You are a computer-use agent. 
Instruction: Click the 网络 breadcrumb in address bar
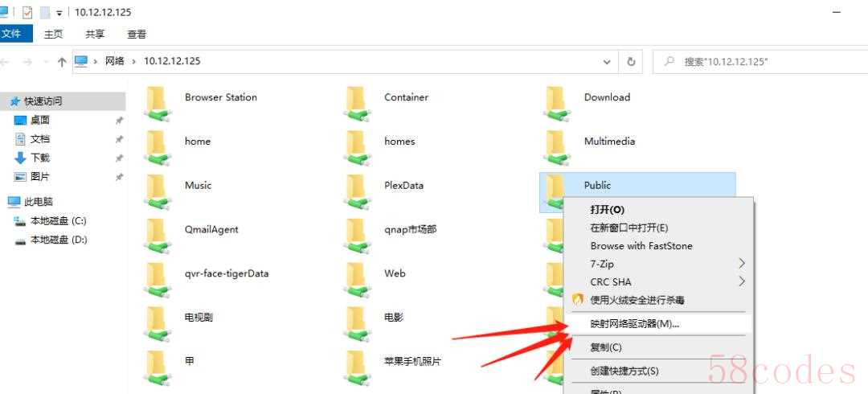(115, 61)
